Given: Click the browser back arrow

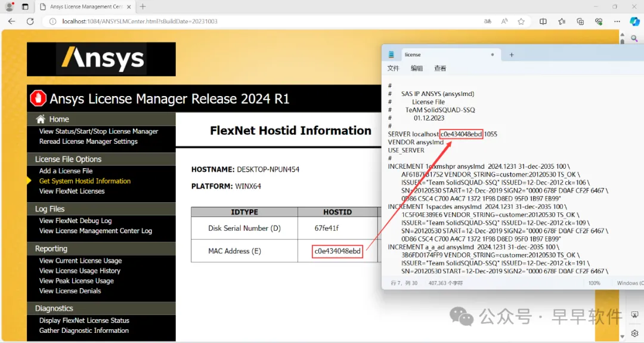Looking at the screenshot, I should (11, 21).
